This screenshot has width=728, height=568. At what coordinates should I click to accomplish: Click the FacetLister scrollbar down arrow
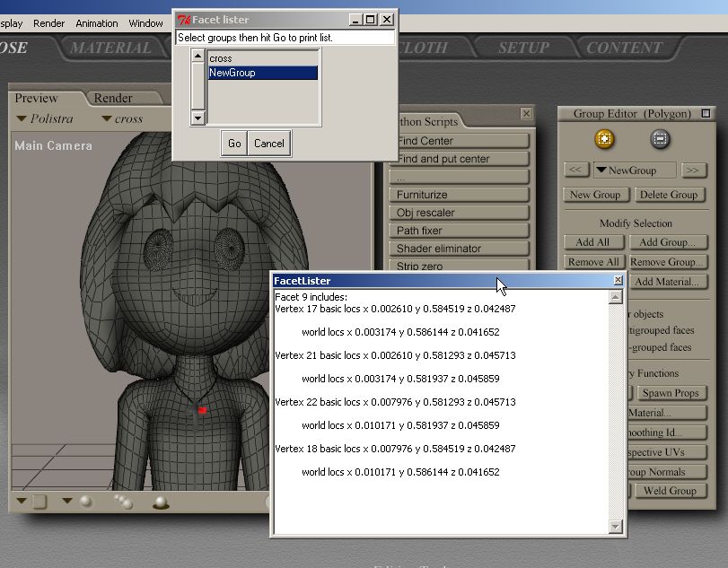616,527
